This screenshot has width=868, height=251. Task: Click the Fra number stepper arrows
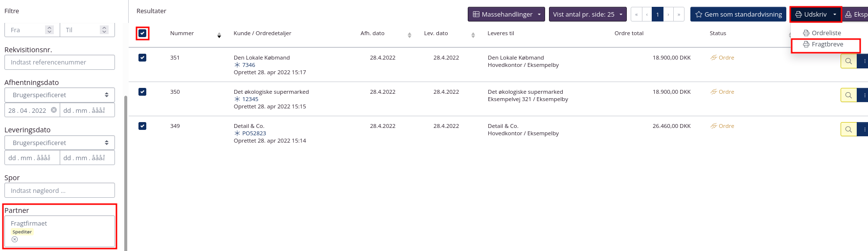tap(49, 30)
